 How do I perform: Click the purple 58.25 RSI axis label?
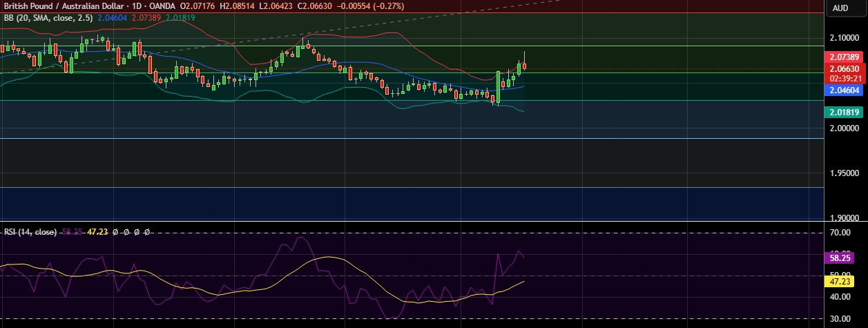(x=840, y=257)
